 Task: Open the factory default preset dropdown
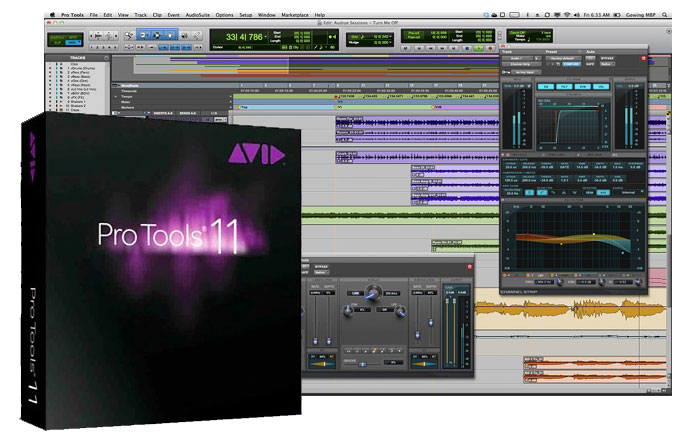click(563, 58)
